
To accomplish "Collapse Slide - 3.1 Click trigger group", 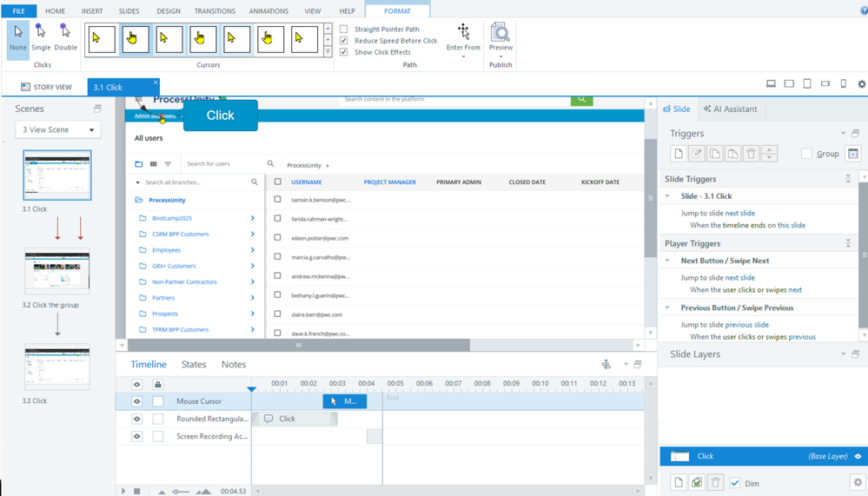I will coord(667,196).
